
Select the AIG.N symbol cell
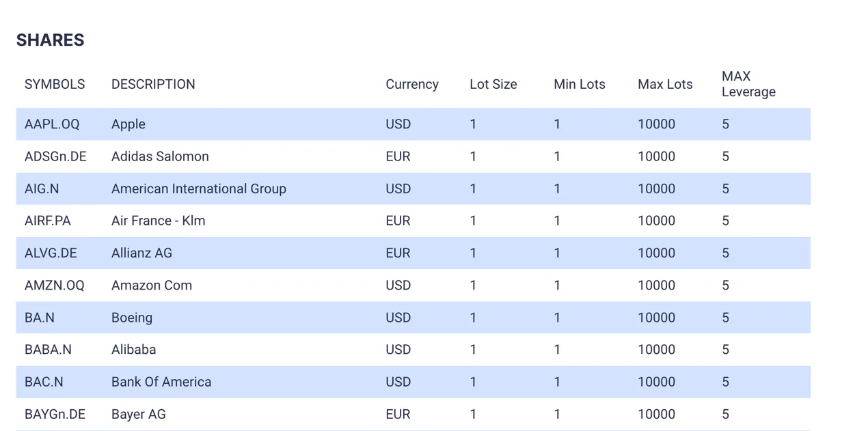tap(42, 189)
